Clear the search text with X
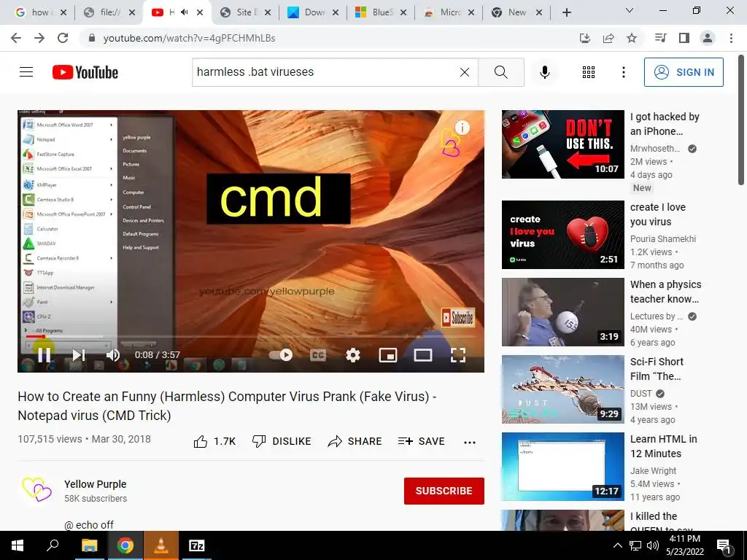This screenshot has height=560, width=747. [465, 72]
